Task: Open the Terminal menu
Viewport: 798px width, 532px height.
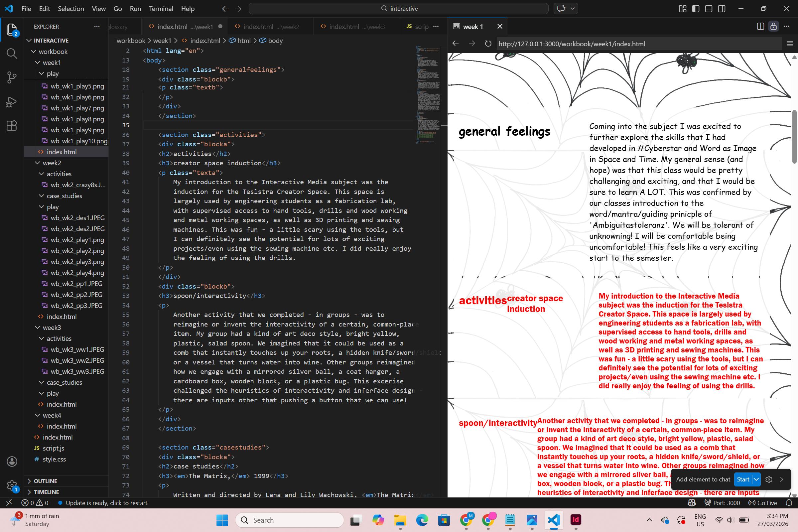Action: coord(161,9)
